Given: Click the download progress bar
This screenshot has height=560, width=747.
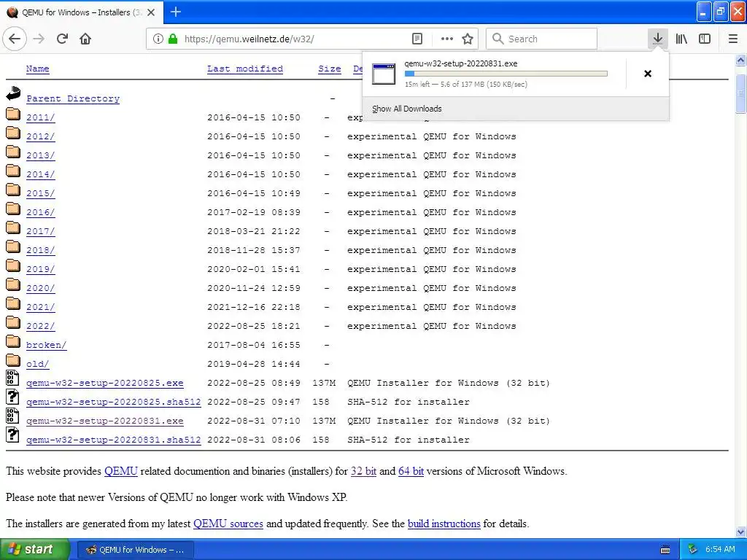Looking at the screenshot, I should tap(506, 74).
